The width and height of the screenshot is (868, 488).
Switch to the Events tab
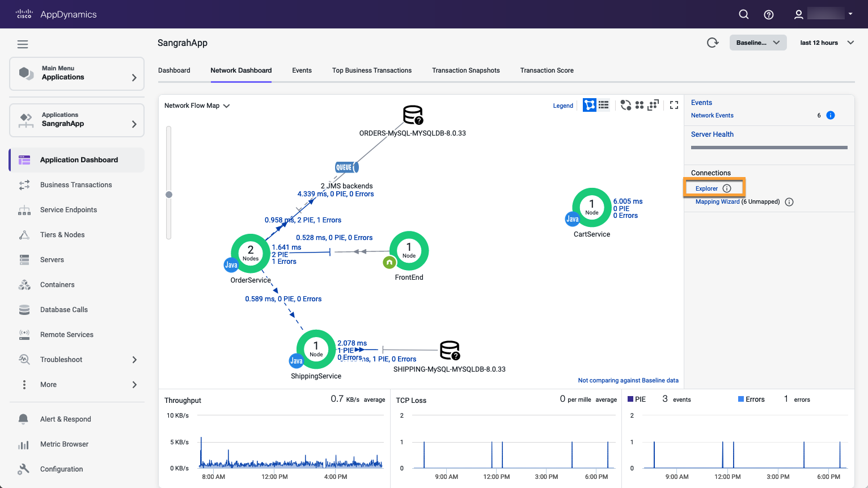click(x=302, y=70)
